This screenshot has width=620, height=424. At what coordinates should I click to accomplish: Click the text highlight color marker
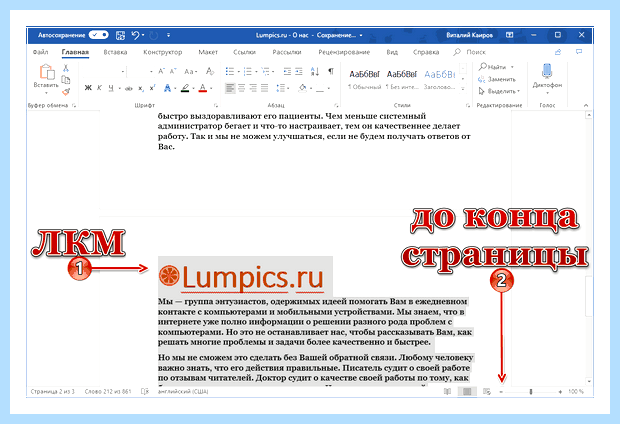coord(185,88)
